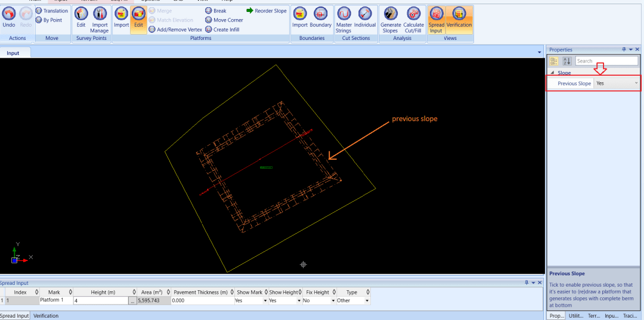This screenshot has height=320, width=644.
Task: Open Survey Points Edit tool
Action: (81, 17)
